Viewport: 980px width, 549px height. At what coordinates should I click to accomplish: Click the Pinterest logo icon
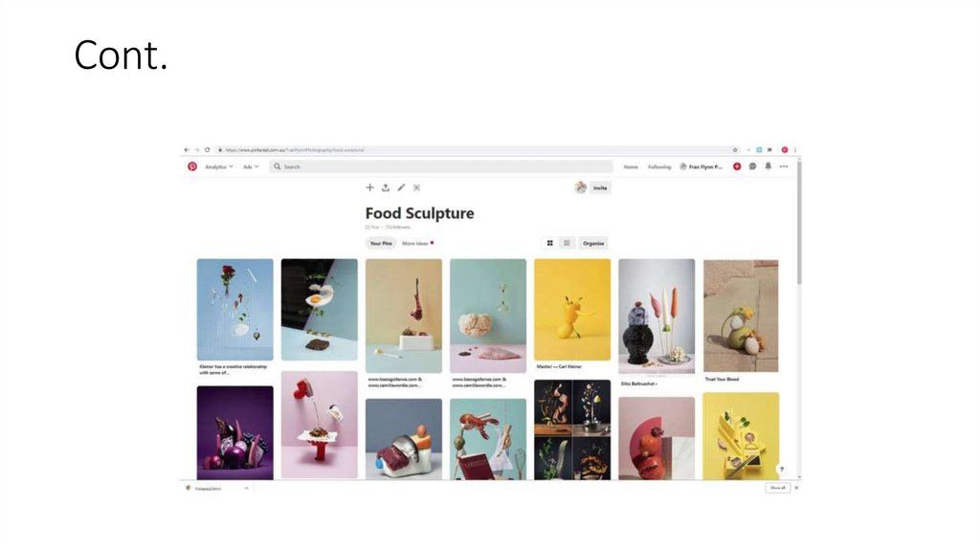click(192, 166)
